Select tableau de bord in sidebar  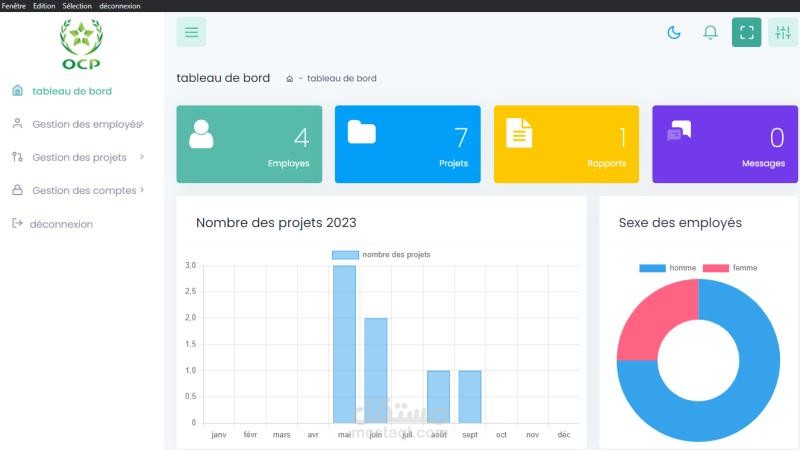coord(72,91)
